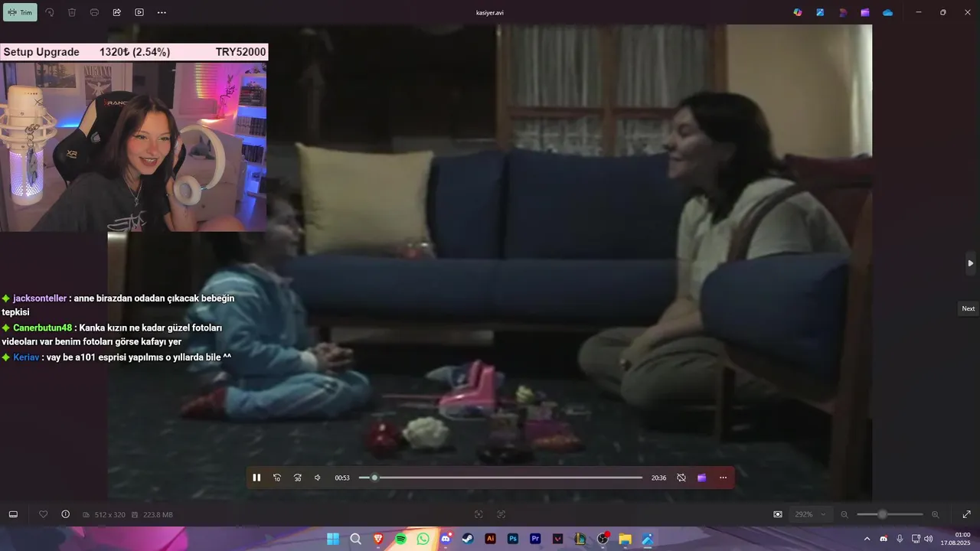Show file info with the info icon
The width and height of the screenshot is (980, 551).
[65, 514]
